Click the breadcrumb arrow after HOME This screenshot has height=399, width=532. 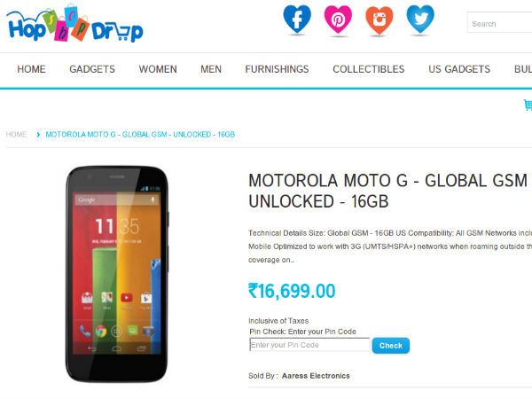coord(38,135)
